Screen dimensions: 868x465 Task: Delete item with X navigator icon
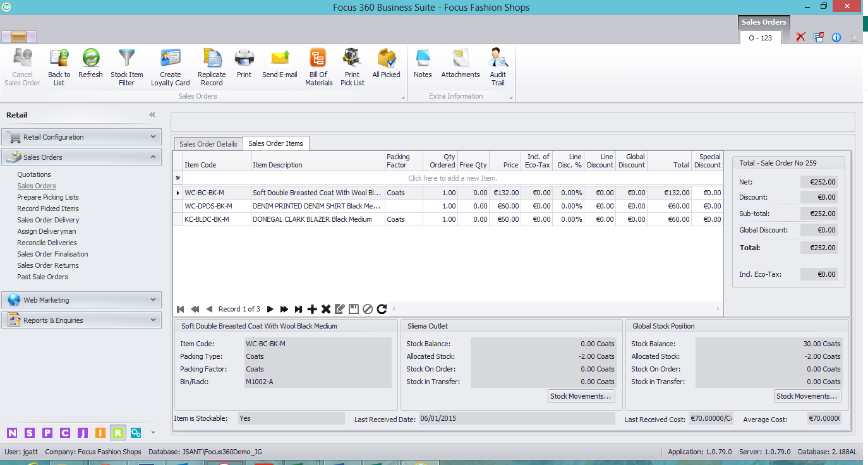(326, 309)
